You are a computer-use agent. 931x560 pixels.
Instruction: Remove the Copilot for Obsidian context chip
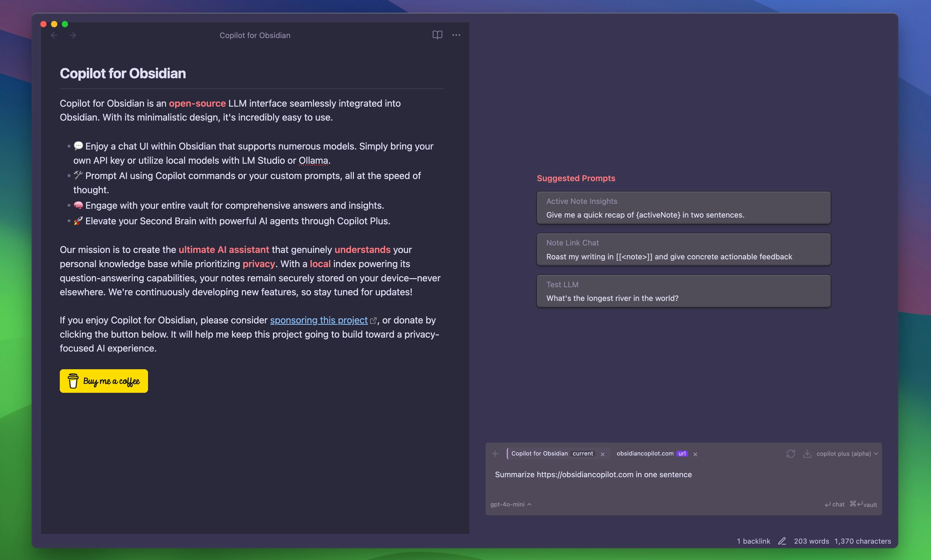point(603,454)
